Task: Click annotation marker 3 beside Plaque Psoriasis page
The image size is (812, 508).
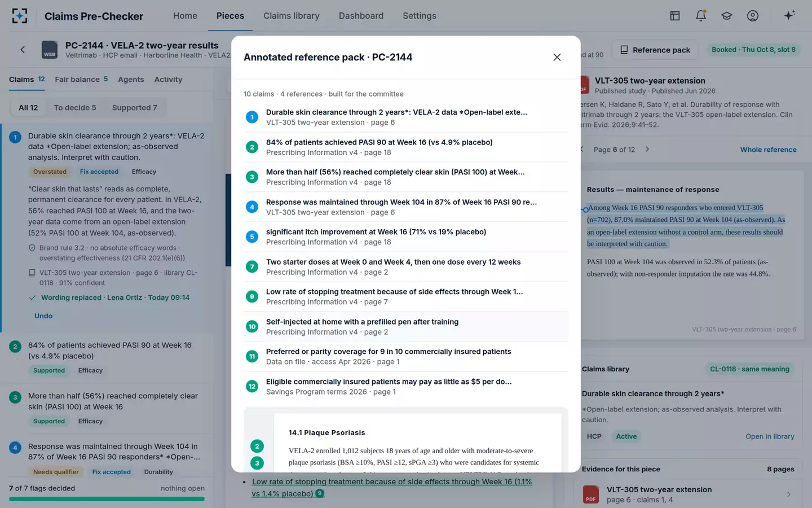Action: (257, 463)
